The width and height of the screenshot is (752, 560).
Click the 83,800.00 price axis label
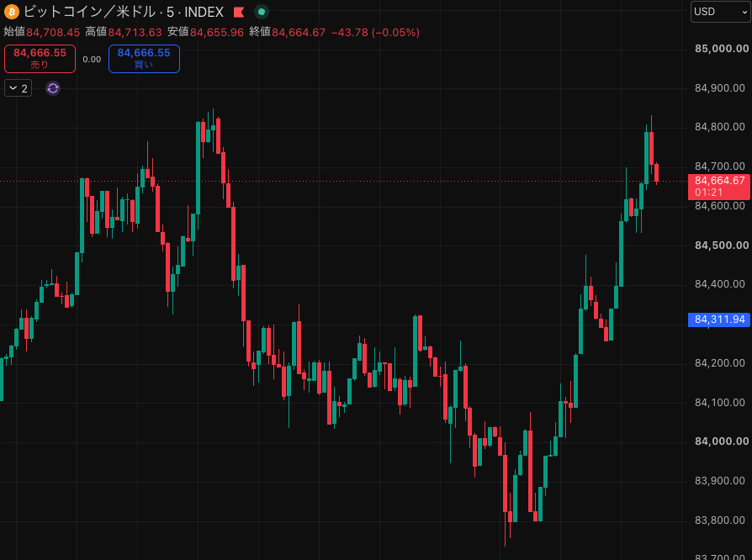pos(720,520)
